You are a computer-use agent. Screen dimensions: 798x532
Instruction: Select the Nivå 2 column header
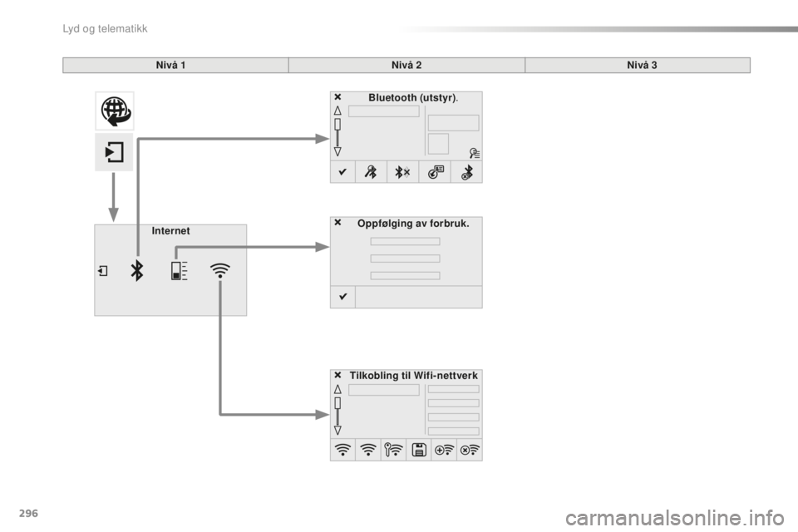[x=406, y=65]
